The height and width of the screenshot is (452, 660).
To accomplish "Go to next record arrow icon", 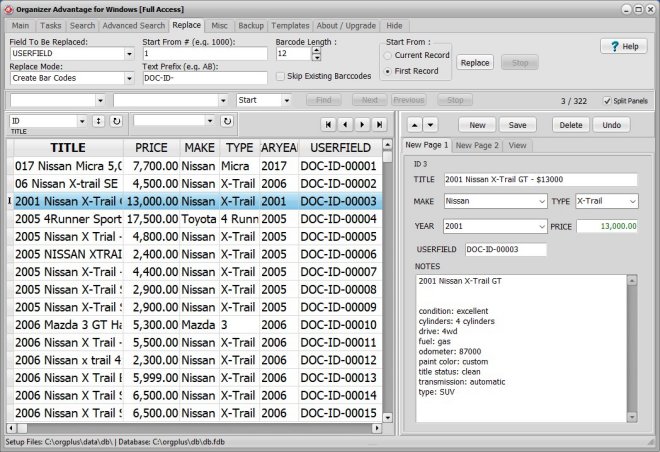I will pos(362,125).
